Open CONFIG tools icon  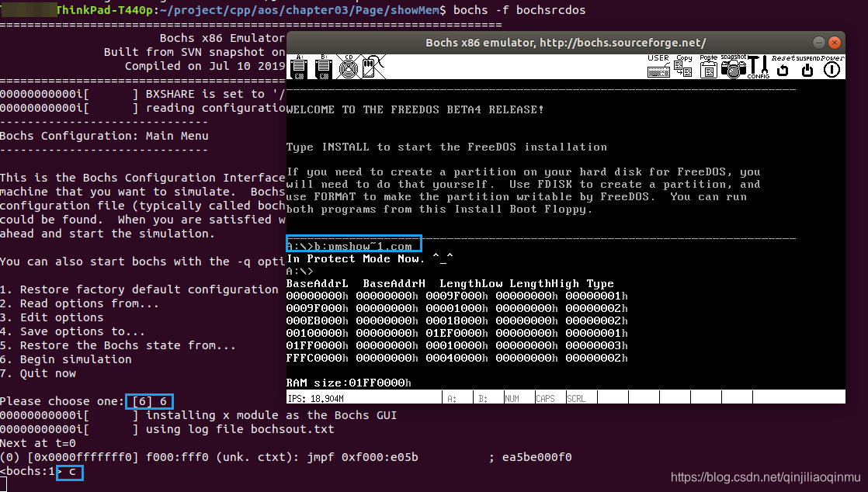pos(758,67)
